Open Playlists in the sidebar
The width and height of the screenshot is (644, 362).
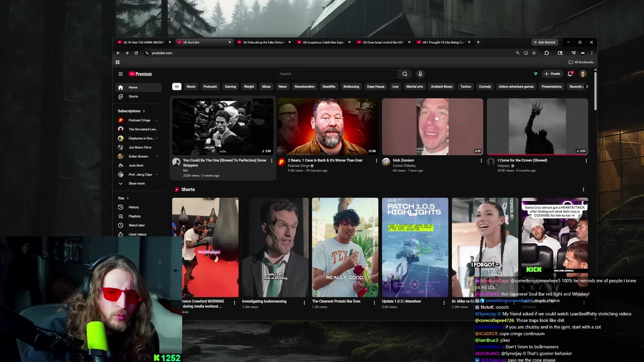point(138,216)
